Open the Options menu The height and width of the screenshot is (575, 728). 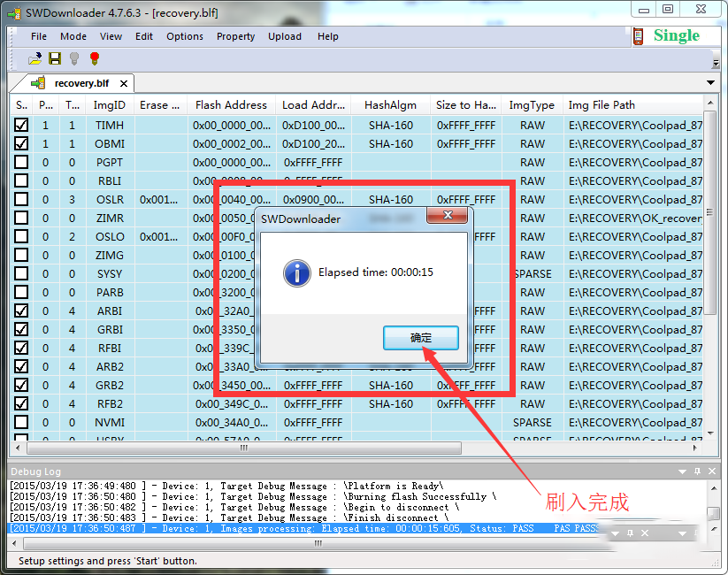pos(185,36)
